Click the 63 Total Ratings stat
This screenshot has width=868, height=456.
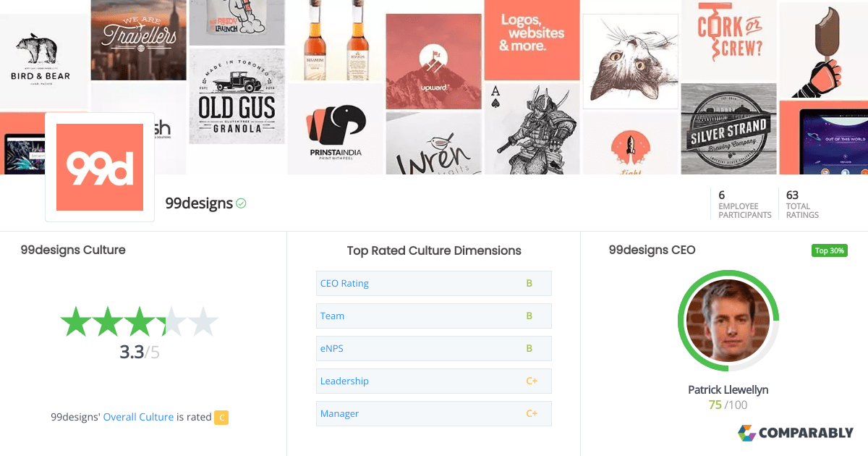coord(802,204)
